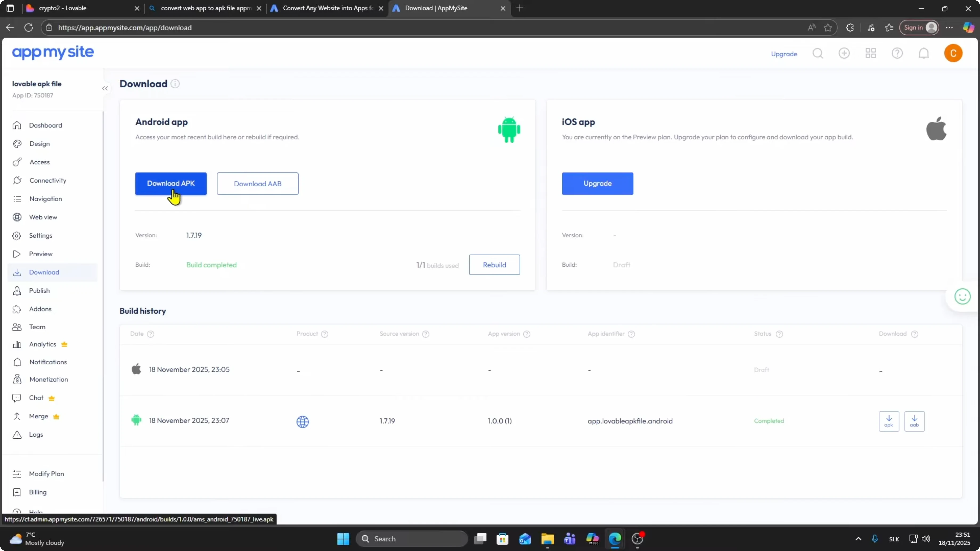The width and height of the screenshot is (980, 551).
Task: Open Monetization in the sidebar
Action: [52, 380]
